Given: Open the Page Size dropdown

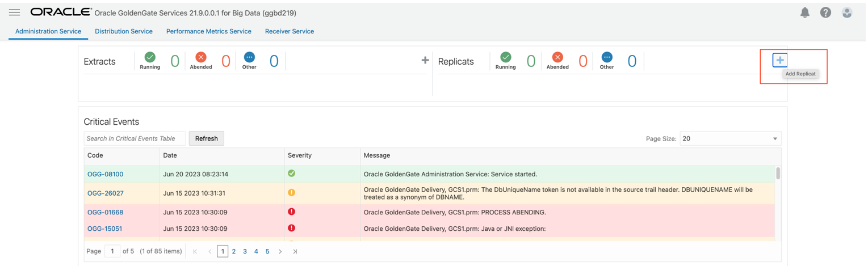Looking at the screenshot, I should 730,138.
